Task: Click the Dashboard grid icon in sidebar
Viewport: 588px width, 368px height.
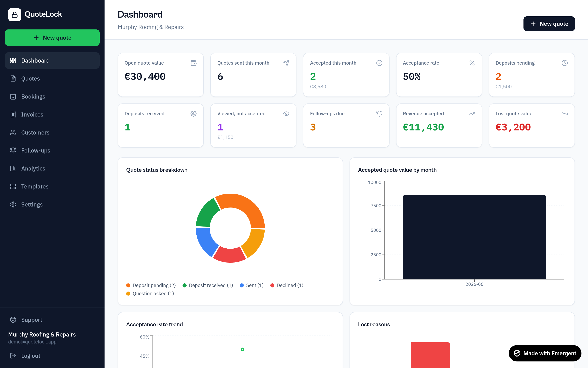Action: coord(13,60)
